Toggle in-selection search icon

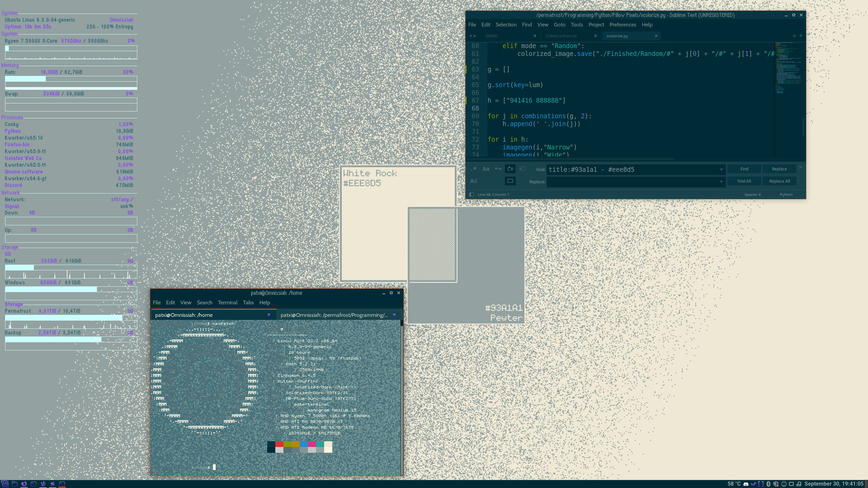522,169
